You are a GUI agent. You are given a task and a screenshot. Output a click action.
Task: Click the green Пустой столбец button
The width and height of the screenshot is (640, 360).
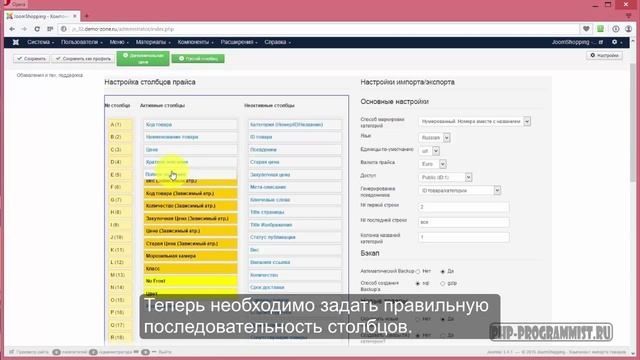pos(198,59)
